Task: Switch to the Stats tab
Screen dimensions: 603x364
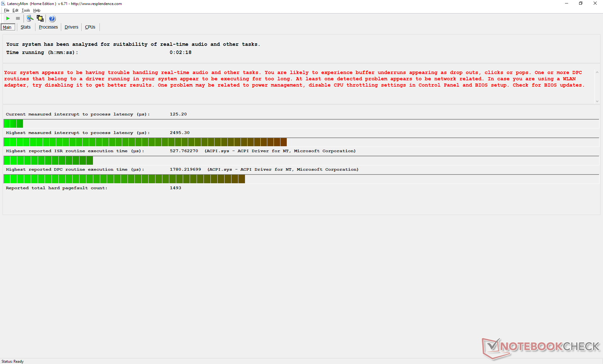Action: (x=25, y=27)
